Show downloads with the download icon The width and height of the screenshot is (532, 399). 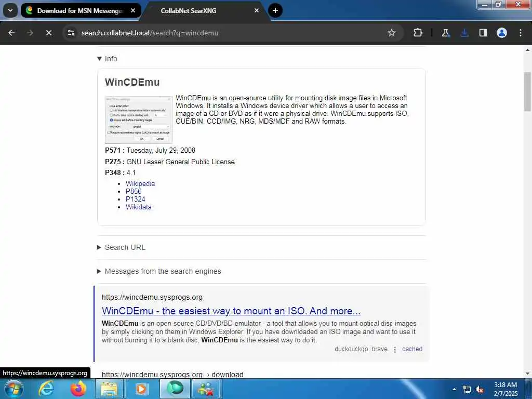(464, 33)
